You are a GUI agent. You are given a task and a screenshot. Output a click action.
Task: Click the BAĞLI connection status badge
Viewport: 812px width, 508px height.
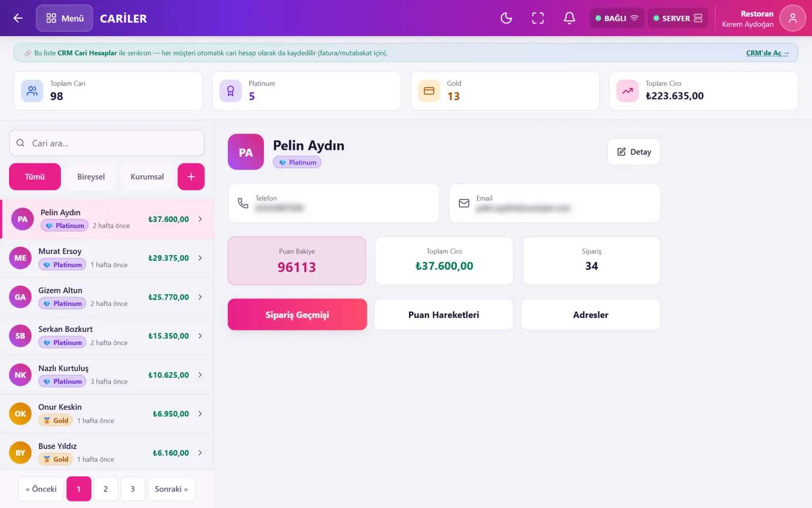(617, 18)
